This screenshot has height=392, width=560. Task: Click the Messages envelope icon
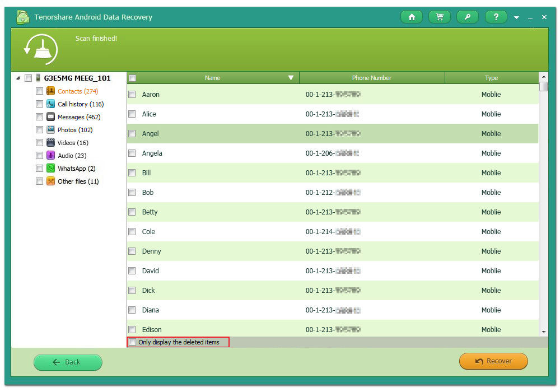tap(50, 117)
